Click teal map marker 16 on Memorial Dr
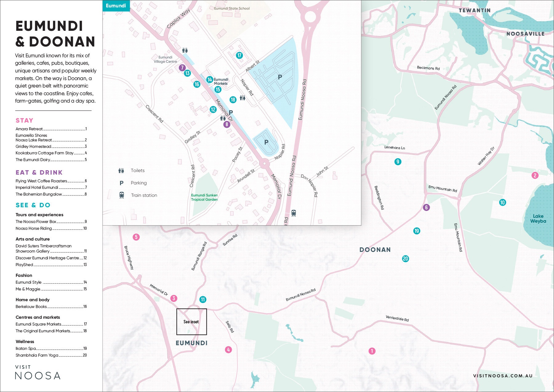The height and width of the screenshot is (392, 554). click(x=197, y=84)
